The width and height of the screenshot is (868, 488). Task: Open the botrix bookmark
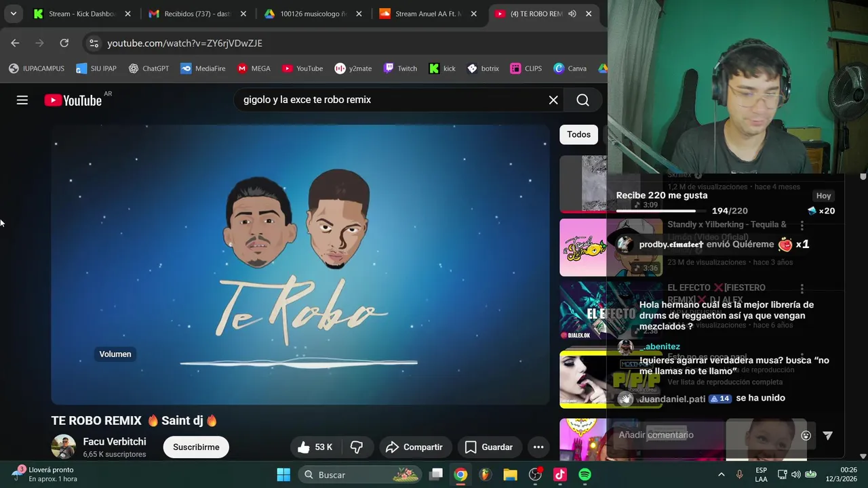tap(483, 68)
